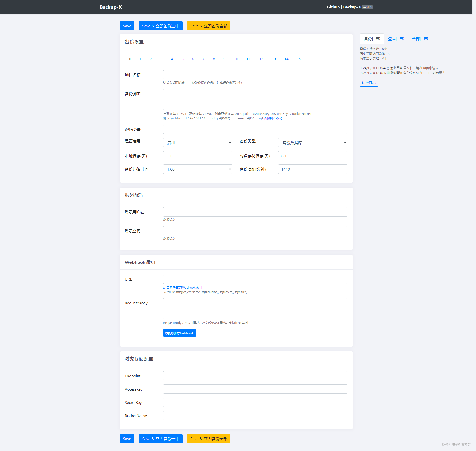
Task: Open the 是否启用 dropdown
Action: [x=198, y=143]
